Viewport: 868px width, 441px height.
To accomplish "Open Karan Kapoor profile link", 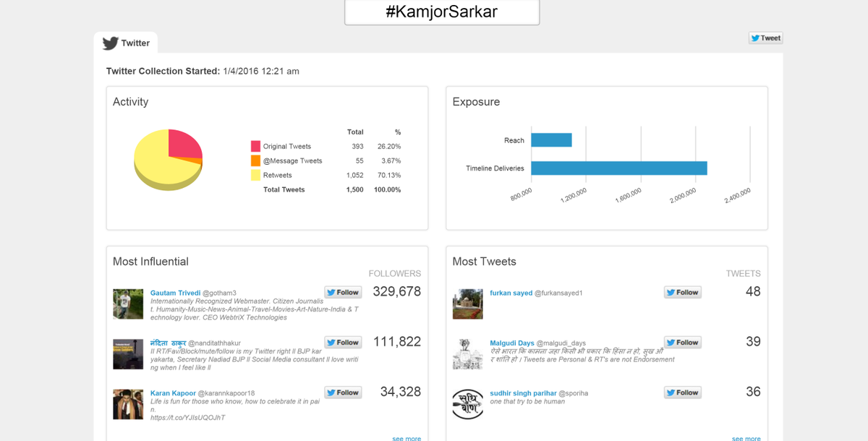I will click(x=173, y=393).
